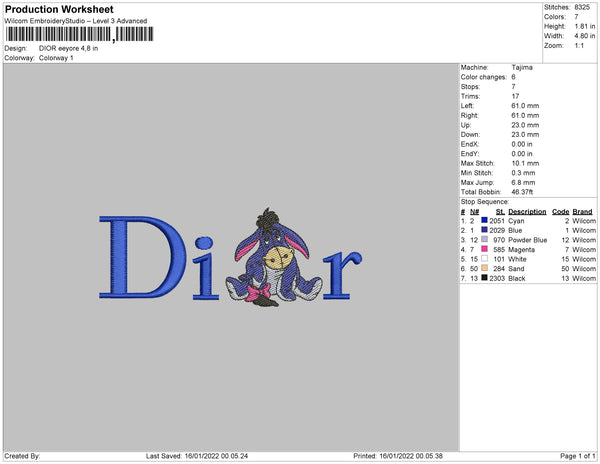600x464 pixels.
Task: Click the Colors count '7' in the header
Action: [576, 17]
